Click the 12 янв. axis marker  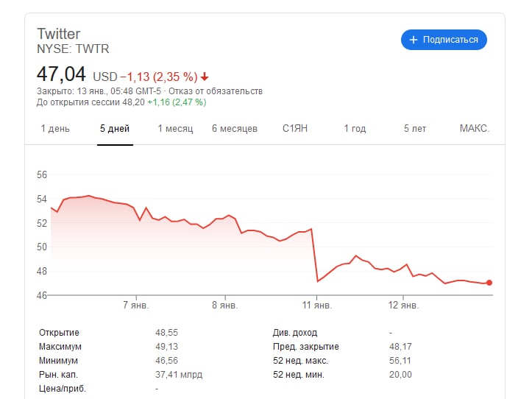coord(403,305)
